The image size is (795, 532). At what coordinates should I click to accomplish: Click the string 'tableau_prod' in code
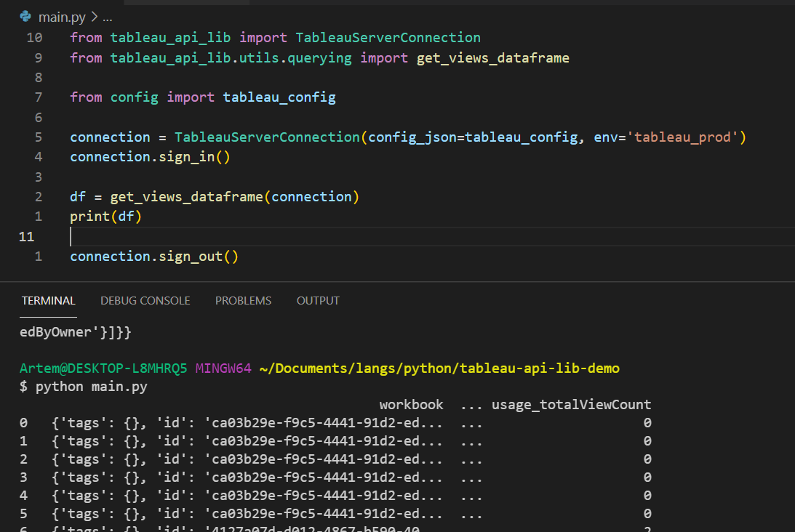[682, 137]
